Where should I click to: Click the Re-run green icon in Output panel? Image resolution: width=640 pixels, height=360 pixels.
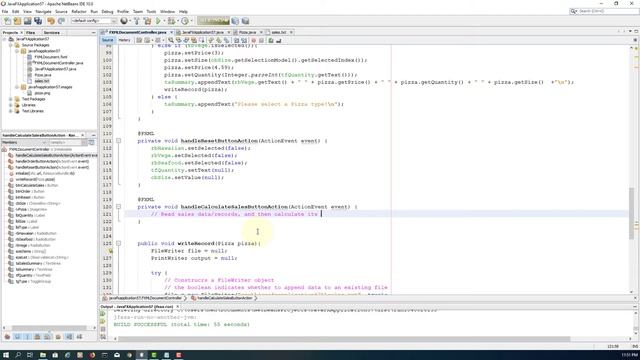(x=103, y=314)
